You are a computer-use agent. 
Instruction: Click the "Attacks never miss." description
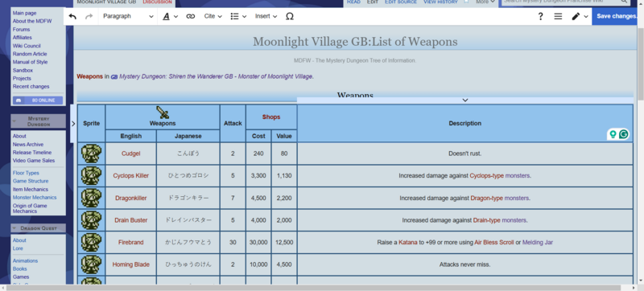coord(465,264)
